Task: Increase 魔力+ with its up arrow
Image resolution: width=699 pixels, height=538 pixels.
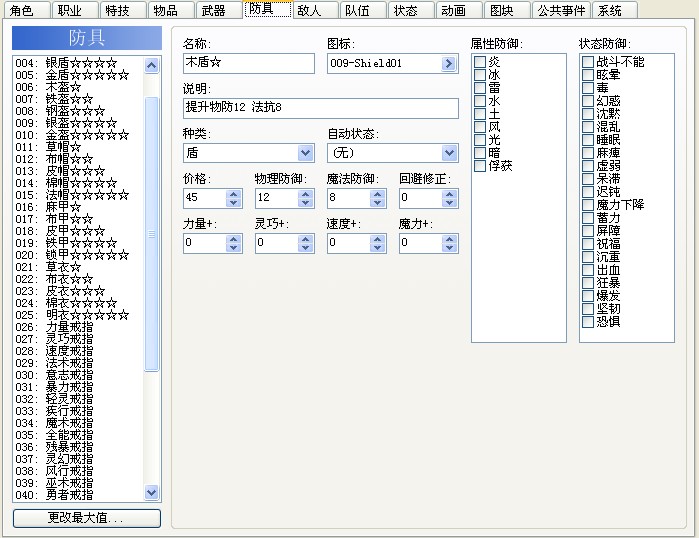Action: click(449, 239)
